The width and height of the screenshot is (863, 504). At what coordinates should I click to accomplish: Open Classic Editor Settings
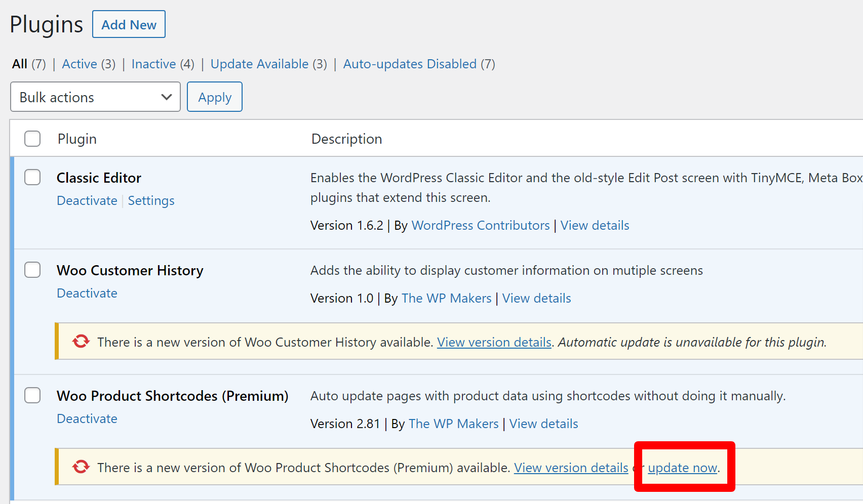[x=151, y=201]
